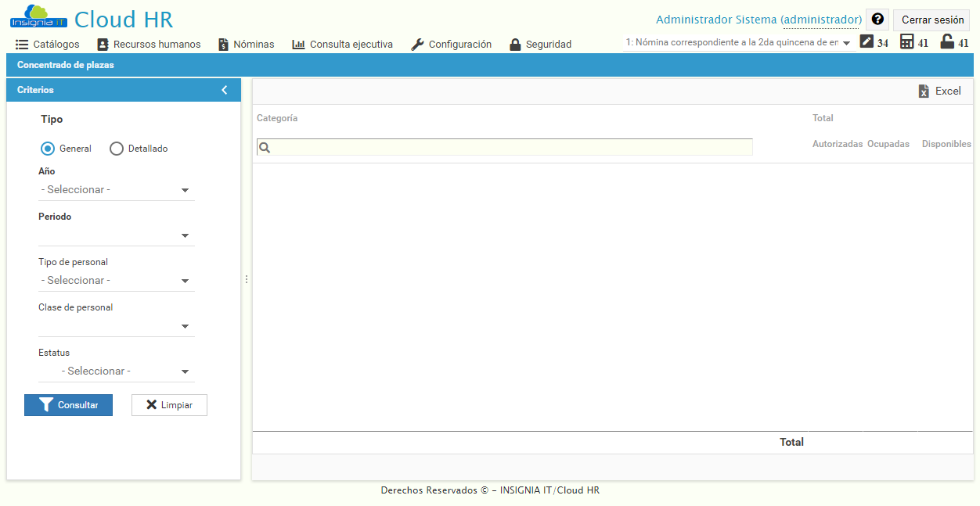Click the calculator icon showing 41
This screenshot has height=506, width=980.
[906, 39]
